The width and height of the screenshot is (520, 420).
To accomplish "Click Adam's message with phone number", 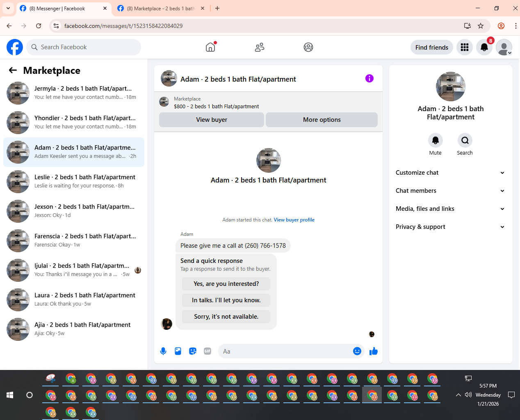I will click(233, 246).
